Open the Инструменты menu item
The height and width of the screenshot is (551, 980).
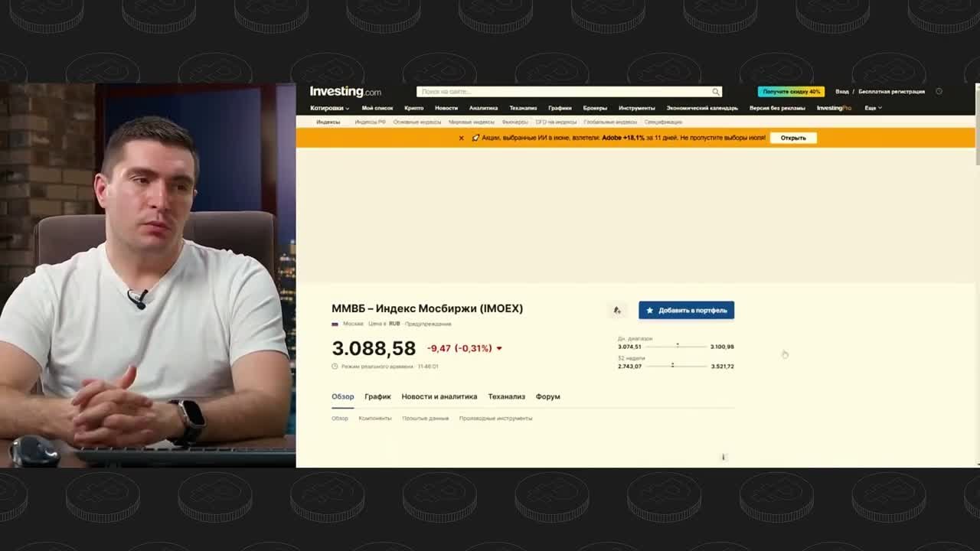637,108
